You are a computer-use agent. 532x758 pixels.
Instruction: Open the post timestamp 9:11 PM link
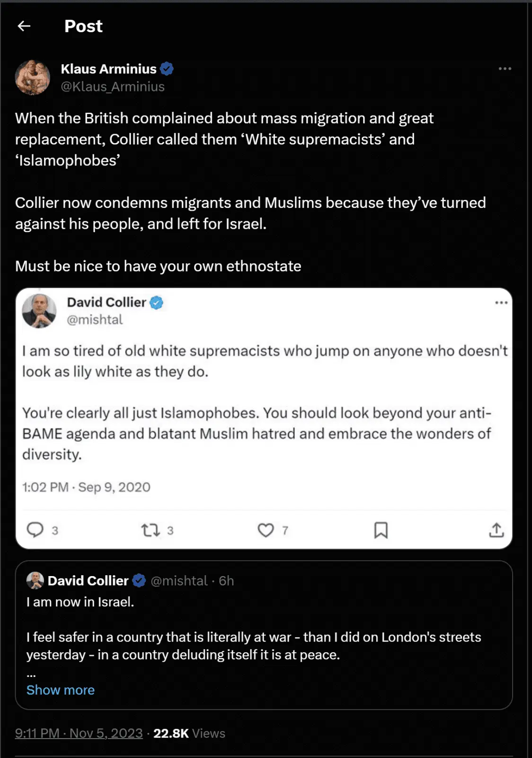[79, 733]
